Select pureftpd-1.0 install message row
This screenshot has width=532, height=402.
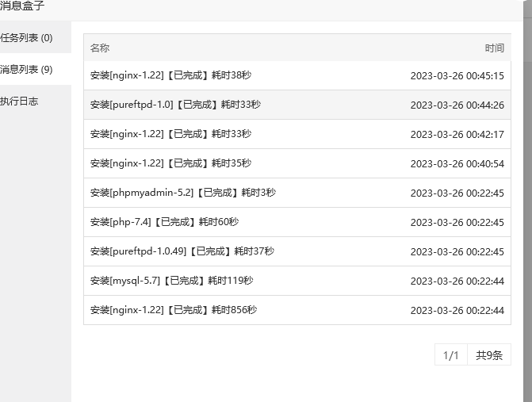click(x=175, y=105)
